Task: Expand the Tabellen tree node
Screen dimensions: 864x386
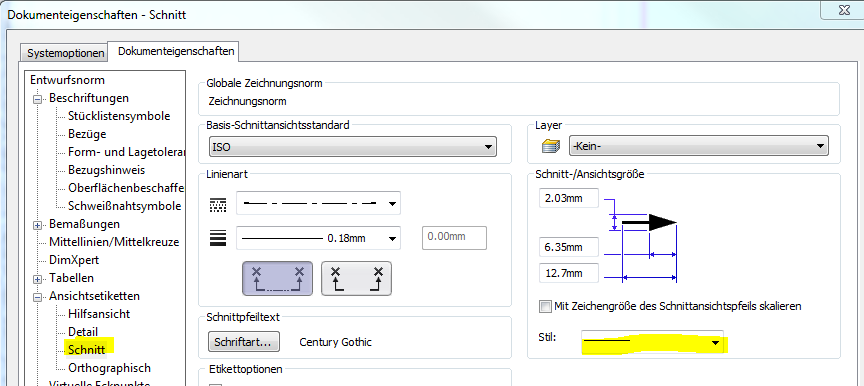Action: tap(37, 279)
